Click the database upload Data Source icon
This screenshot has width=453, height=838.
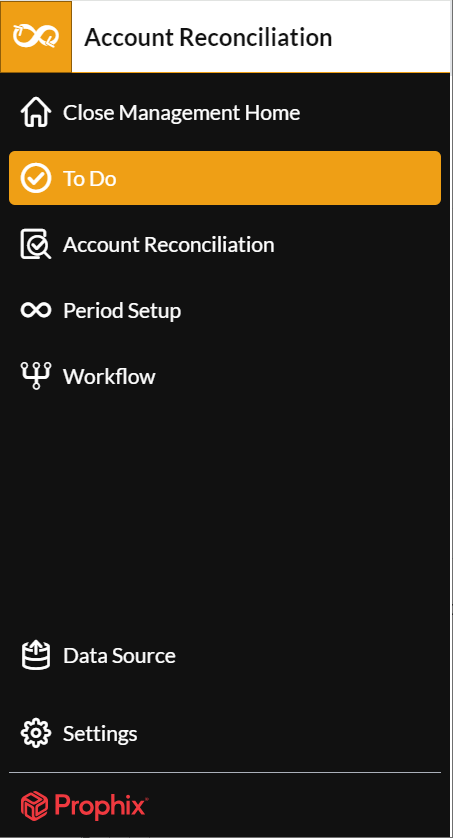point(36,655)
